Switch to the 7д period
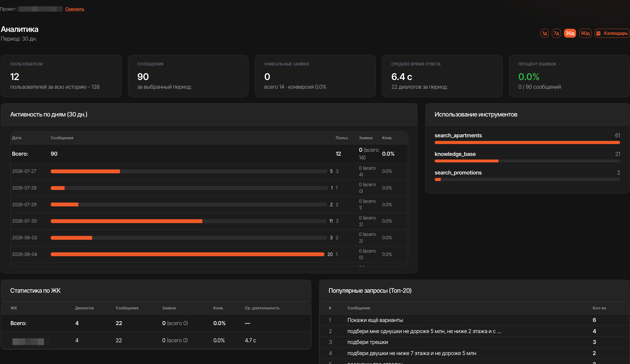630x364 pixels. click(x=556, y=33)
